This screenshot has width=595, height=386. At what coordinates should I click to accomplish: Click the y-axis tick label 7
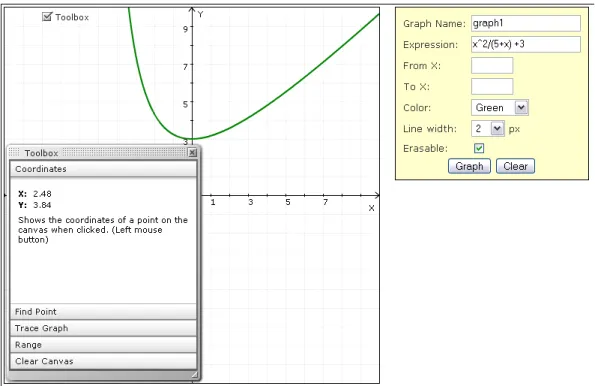click(185, 67)
